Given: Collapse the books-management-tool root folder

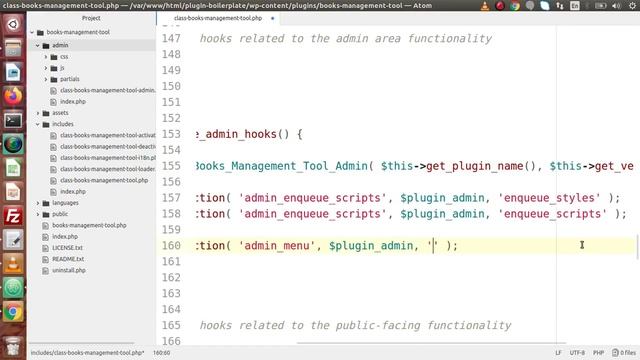Looking at the screenshot, I should (x=32, y=32).
